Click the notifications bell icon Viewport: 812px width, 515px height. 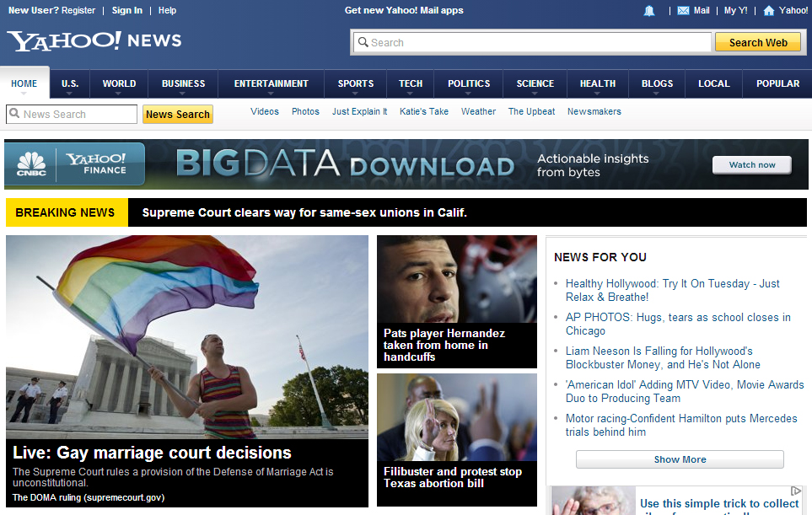coord(649,11)
